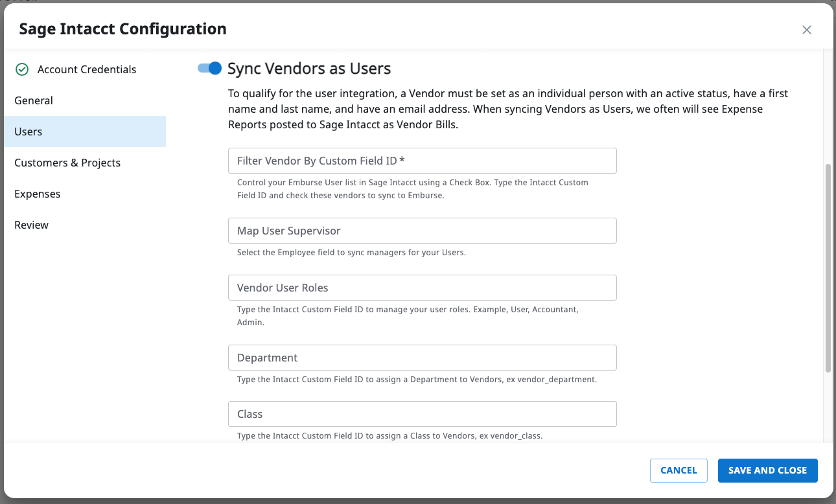Select the Users section
The height and width of the screenshot is (504, 836).
pyautogui.click(x=85, y=132)
